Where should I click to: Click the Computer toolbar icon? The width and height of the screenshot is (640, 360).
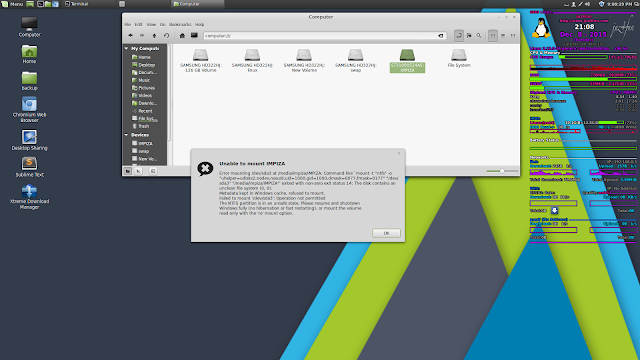click(194, 36)
